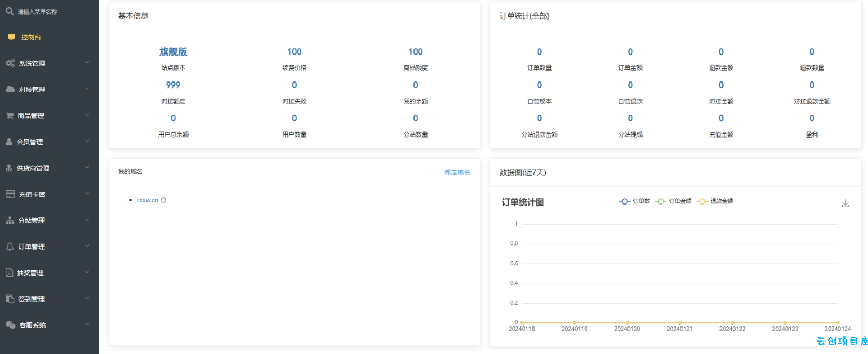Click the 我的域名 panel heading
868x354 pixels.
(130, 172)
